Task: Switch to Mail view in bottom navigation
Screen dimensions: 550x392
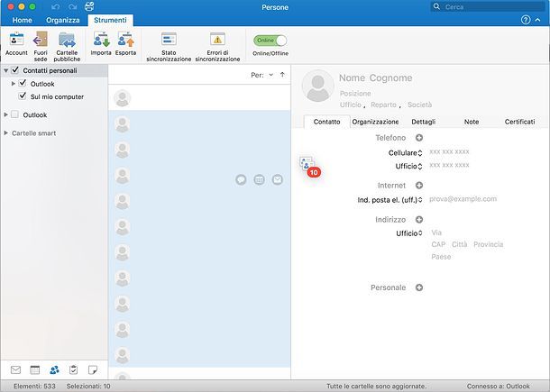Action: [15, 369]
